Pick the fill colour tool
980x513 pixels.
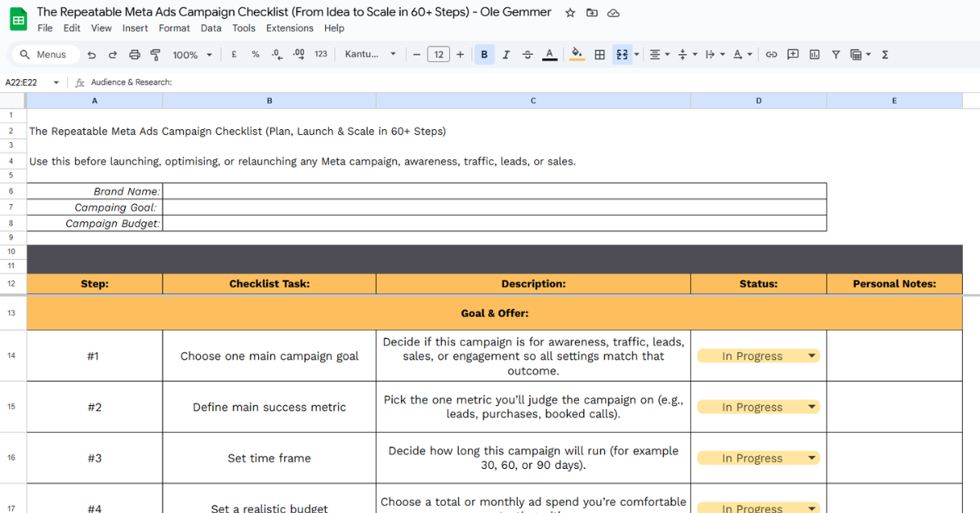577,55
